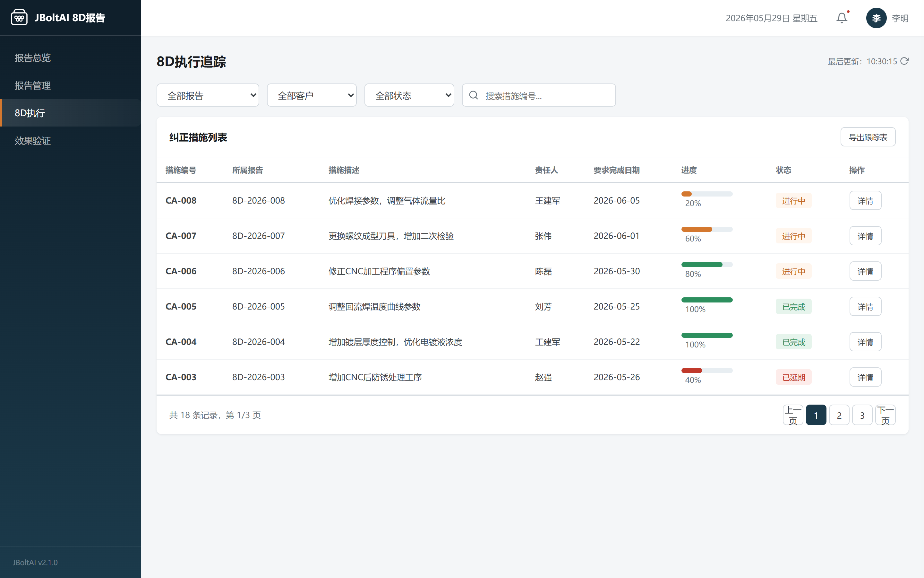924x578 pixels.
Task: Click the description 修正CNC加工程序偏置参数
Action: (379, 271)
